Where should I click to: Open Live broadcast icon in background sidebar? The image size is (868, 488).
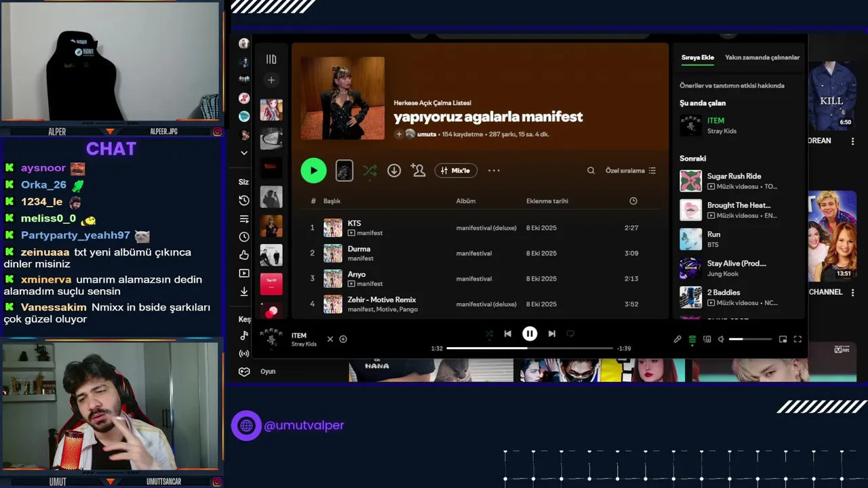click(x=244, y=354)
